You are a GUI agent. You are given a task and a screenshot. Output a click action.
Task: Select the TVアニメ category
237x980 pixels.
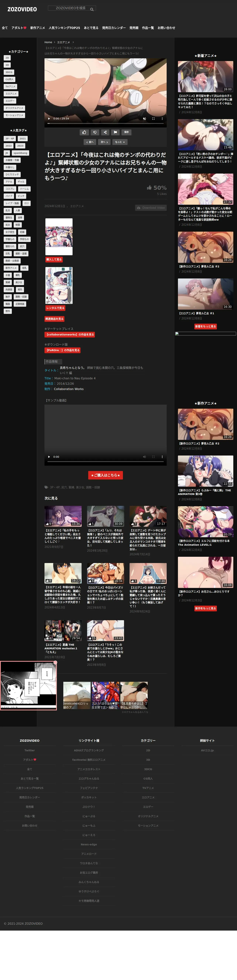point(10,87)
